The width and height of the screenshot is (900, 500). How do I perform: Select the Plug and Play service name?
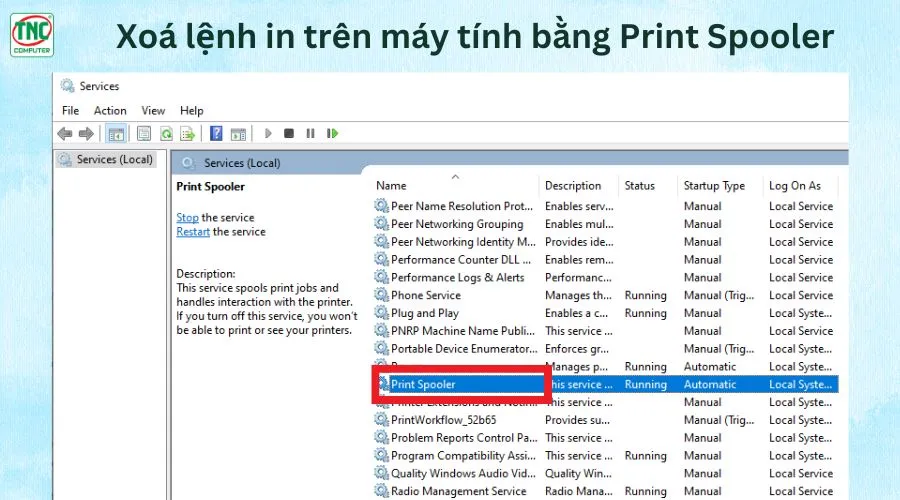tap(425, 313)
